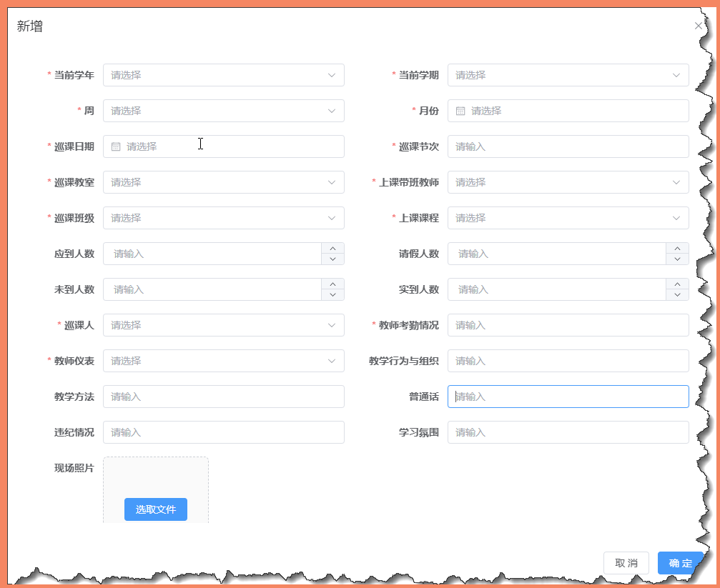720x588 pixels.
Task: Click calendar icon in 巡课日期 field
Action: pos(116,146)
